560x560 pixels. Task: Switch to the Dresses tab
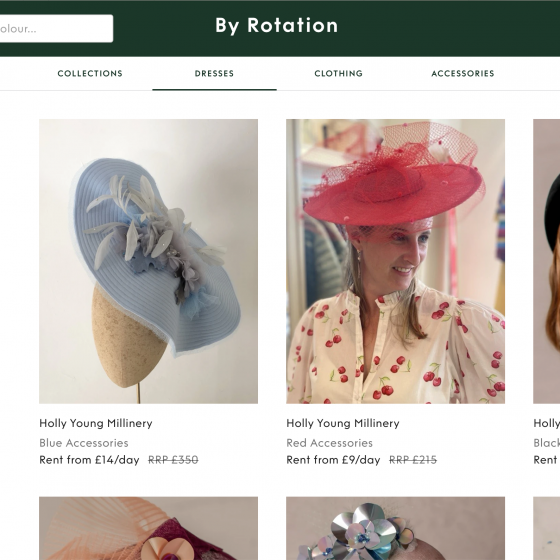pos(214,73)
